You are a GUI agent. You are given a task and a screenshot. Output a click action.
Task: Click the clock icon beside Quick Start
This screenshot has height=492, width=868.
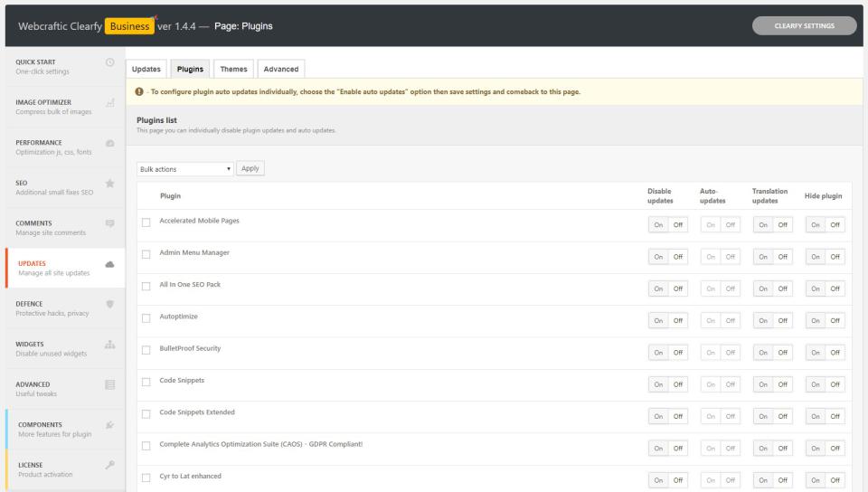pos(109,61)
